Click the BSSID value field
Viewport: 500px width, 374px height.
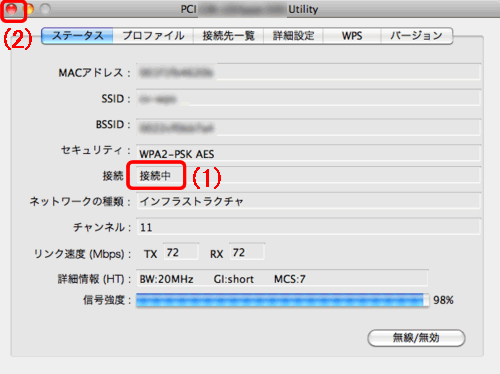(308, 127)
